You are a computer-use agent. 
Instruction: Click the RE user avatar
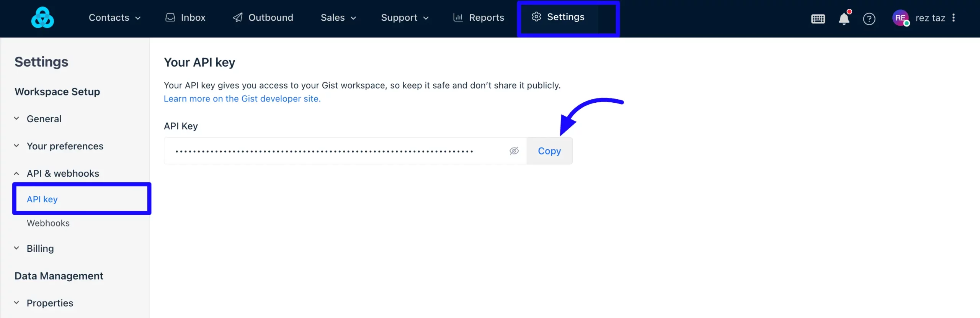(900, 18)
